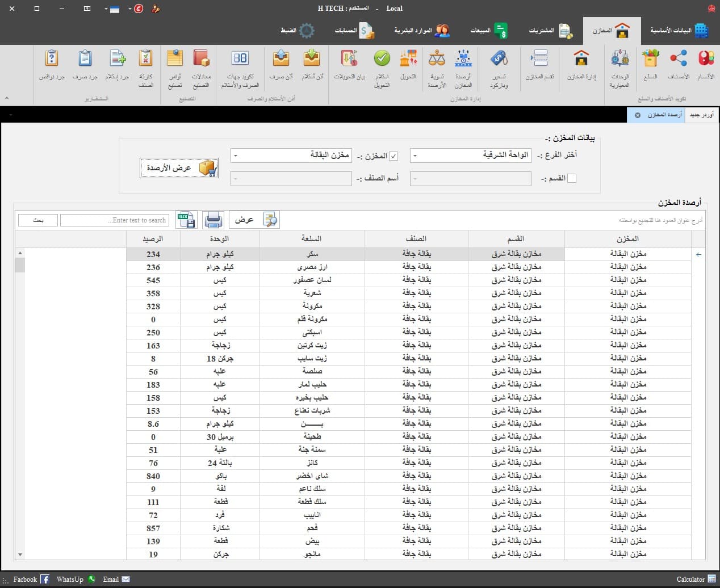The width and height of the screenshot is (720, 588).
Task: Switch to المشتريات purchases ribbon tab
Action: coord(550,31)
